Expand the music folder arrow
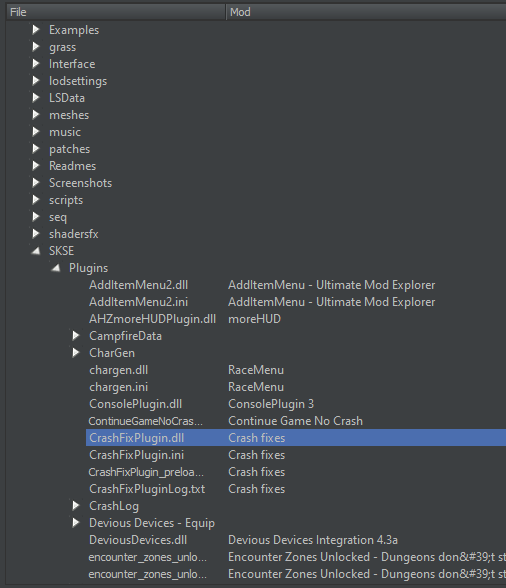The image size is (506, 588). pyautogui.click(x=36, y=132)
